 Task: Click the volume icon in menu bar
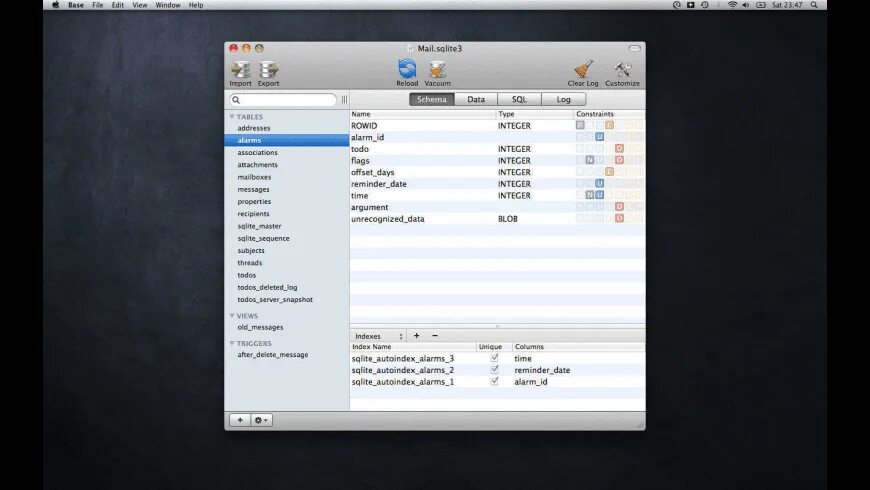(746, 5)
